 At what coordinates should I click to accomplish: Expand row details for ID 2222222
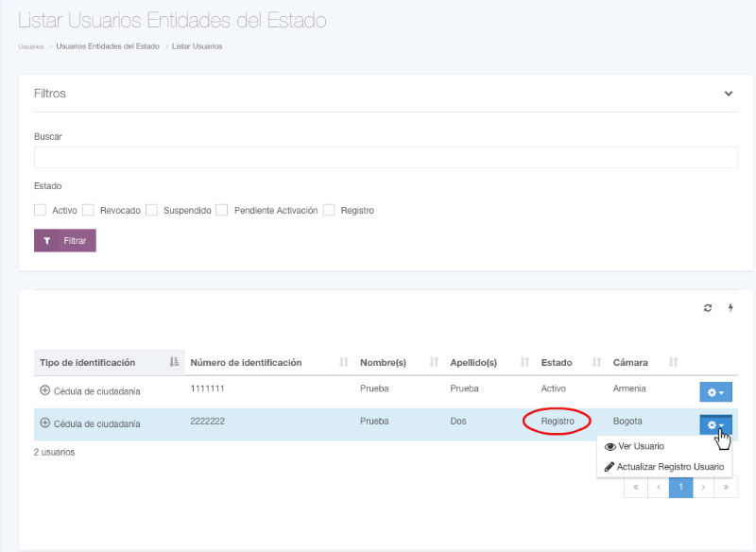[44, 423]
